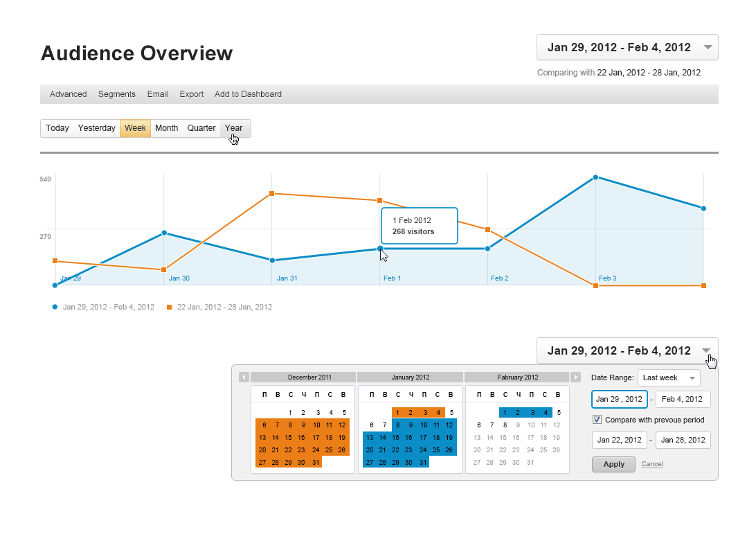Click previous month arrow in calendar
Screen dimensions: 756x534
click(244, 377)
